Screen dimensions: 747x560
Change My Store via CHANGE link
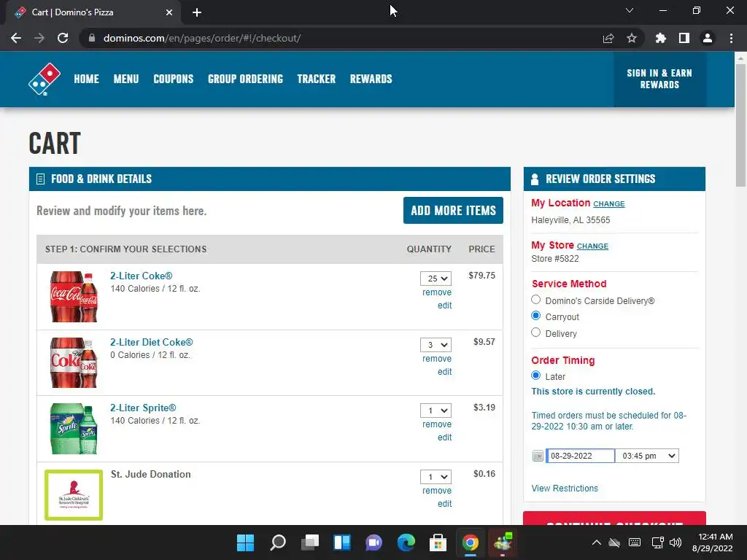coord(592,246)
